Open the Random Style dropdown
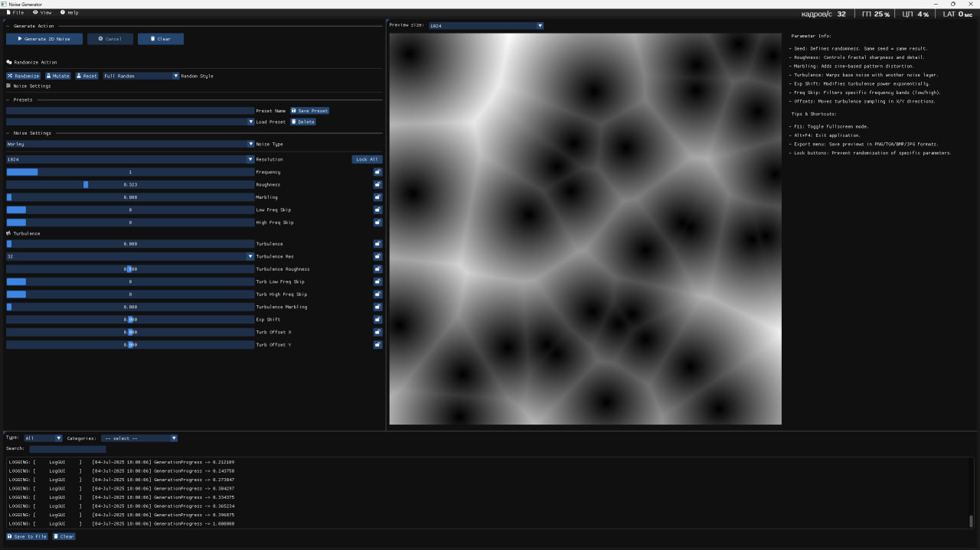Viewport: 980px width, 550px height. tap(141, 76)
